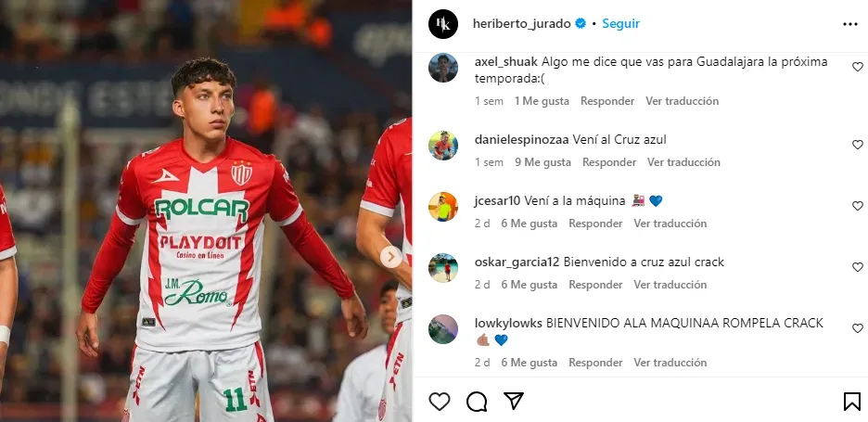Click heriberto_jurado's profile avatar in header

coord(443,24)
